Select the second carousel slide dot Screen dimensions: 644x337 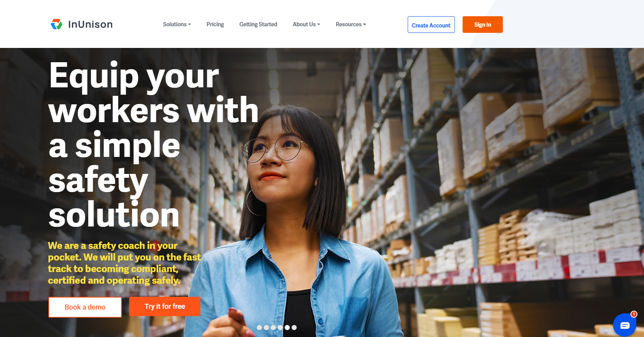coord(266,327)
